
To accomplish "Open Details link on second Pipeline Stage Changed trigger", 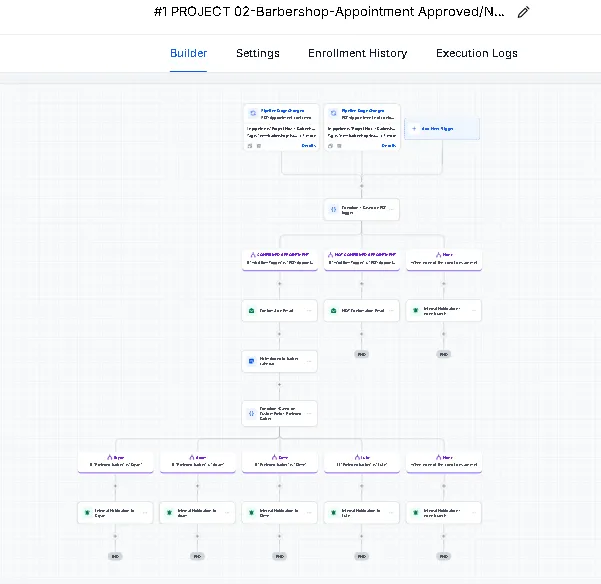I will point(389,145).
